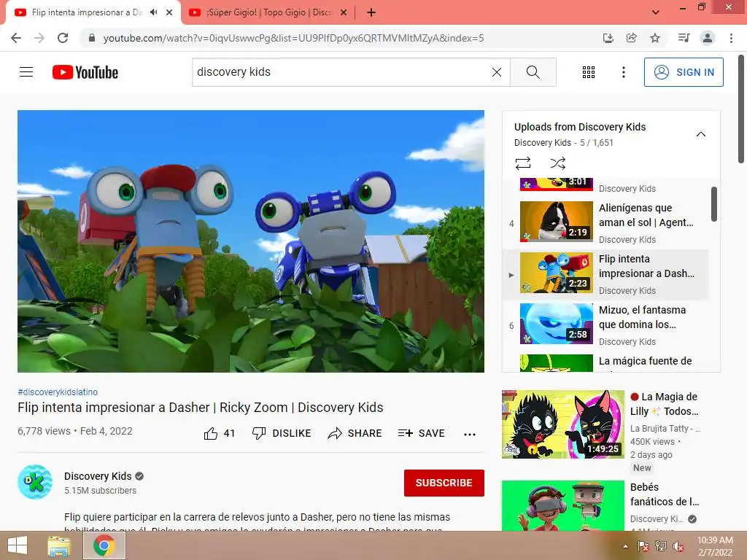Bookmark this page with star
The image size is (747, 560).
[655, 38]
